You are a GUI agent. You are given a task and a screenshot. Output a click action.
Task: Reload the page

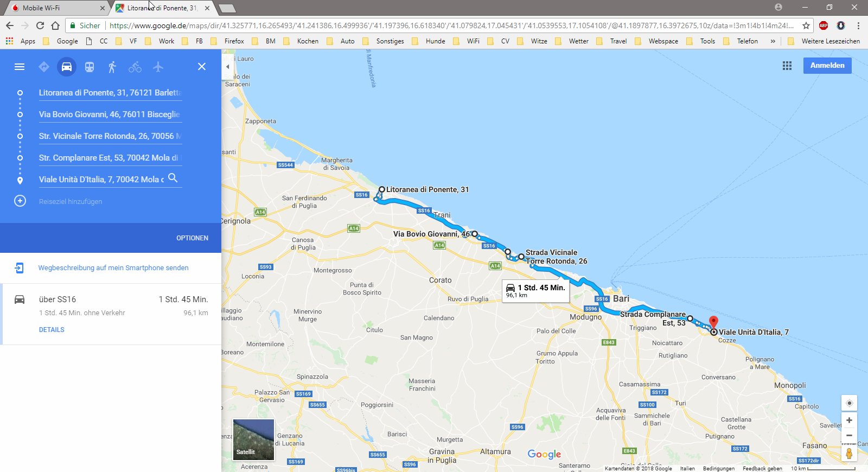(x=40, y=25)
